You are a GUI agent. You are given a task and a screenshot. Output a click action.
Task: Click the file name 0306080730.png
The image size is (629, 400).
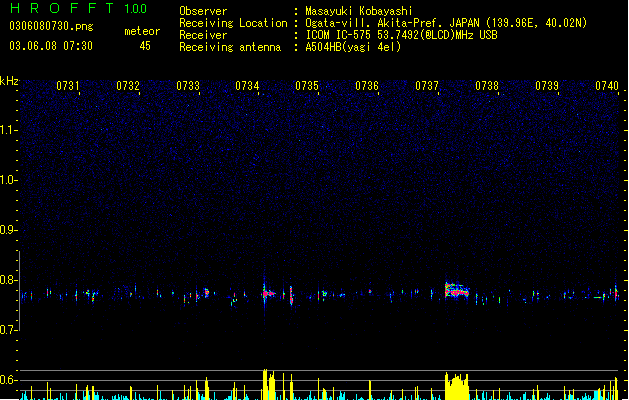tap(51, 27)
